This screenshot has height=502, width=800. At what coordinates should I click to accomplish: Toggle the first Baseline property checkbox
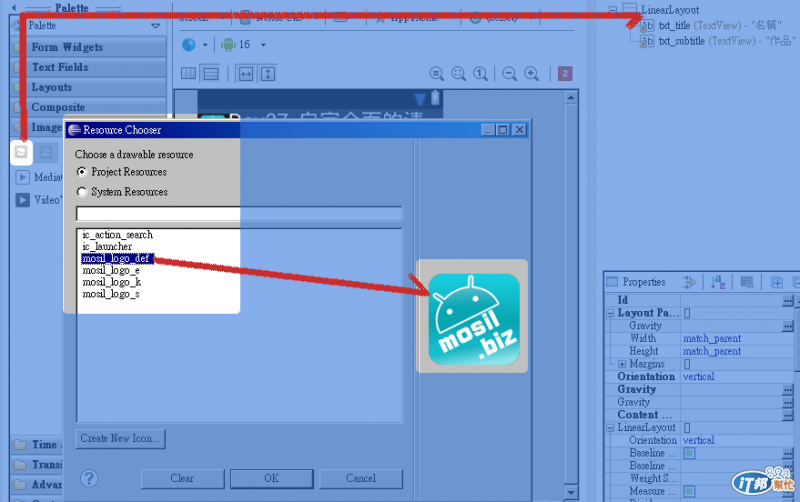click(x=689, y=453)
